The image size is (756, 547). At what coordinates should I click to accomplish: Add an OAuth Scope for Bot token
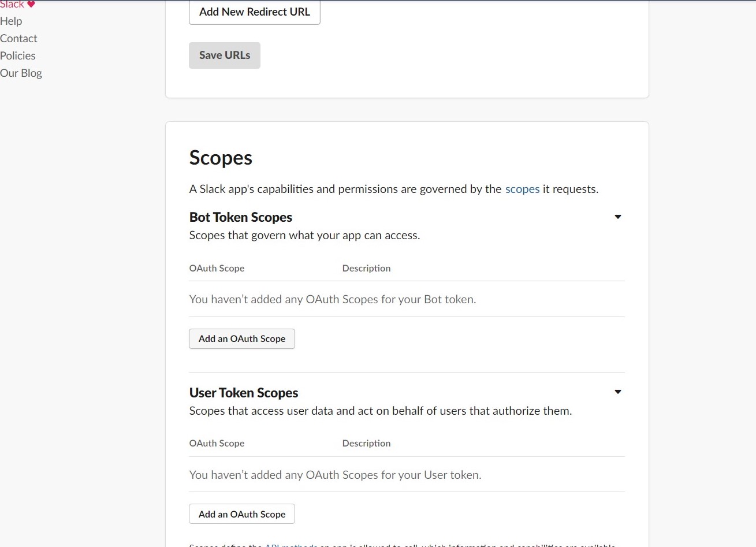coord(242,338)
